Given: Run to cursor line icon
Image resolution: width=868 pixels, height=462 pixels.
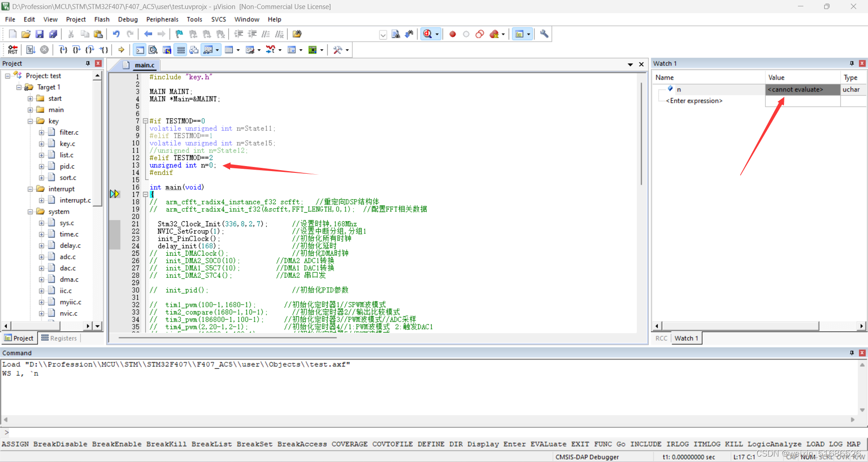Looking at the screenshot, I should [x=104, y=50].
